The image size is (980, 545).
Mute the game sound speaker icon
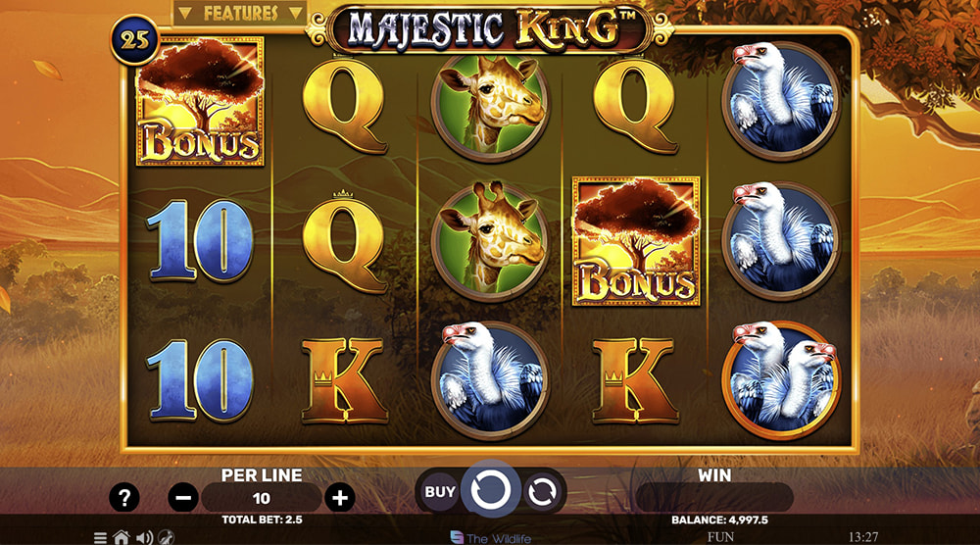pos(144,537)
